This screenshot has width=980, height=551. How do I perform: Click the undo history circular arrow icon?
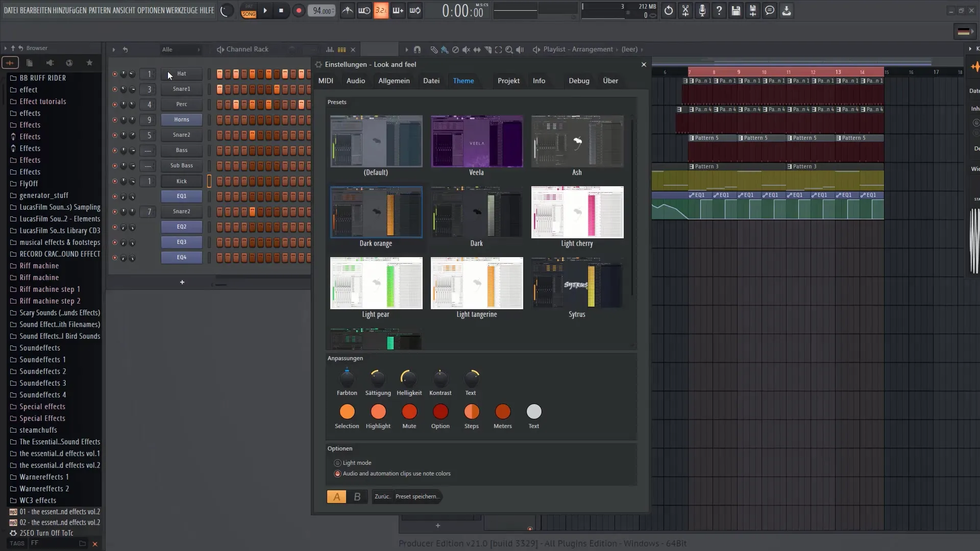coord(668,10)
